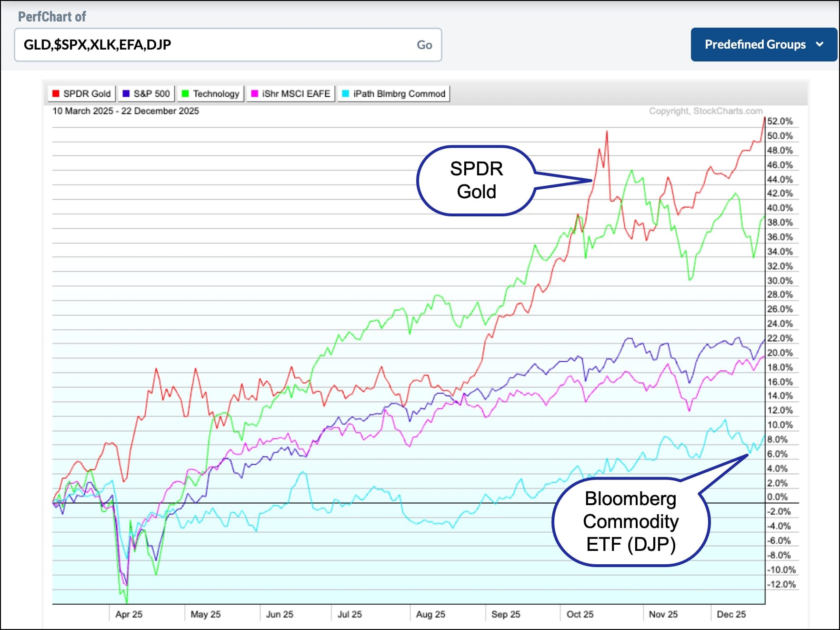Hide the iShr MSCI EAFE series
This screenshot has height=630, width=840.
click(291, 94)
